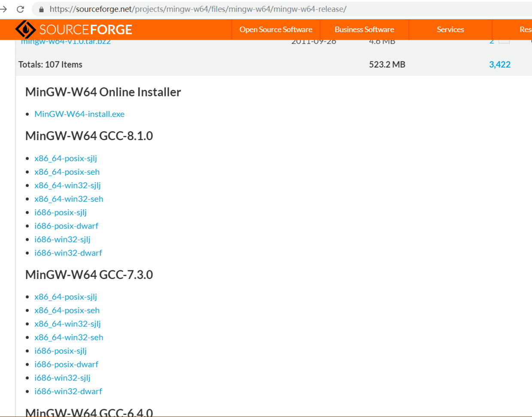Click GCC-8.1.0 x86_64-posix-sjlj link
Screen dimensions: 532x417
pyautogui.click(x=66, y=158)
